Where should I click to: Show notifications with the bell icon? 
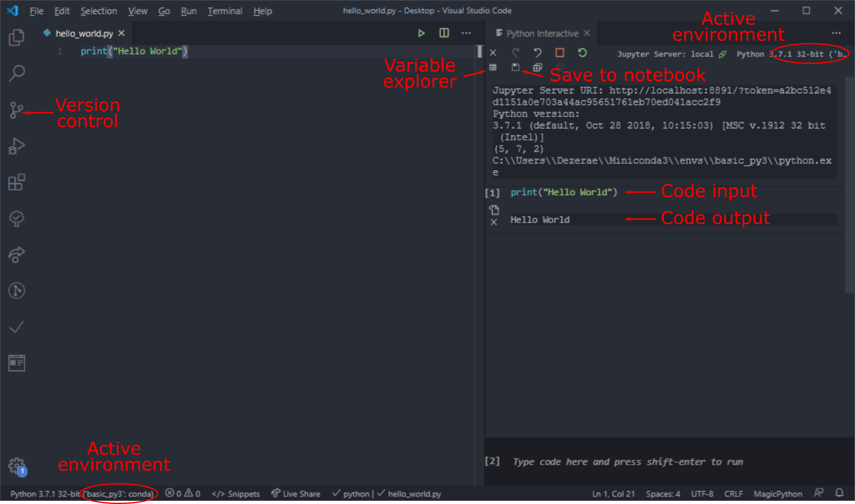(839, 493)
